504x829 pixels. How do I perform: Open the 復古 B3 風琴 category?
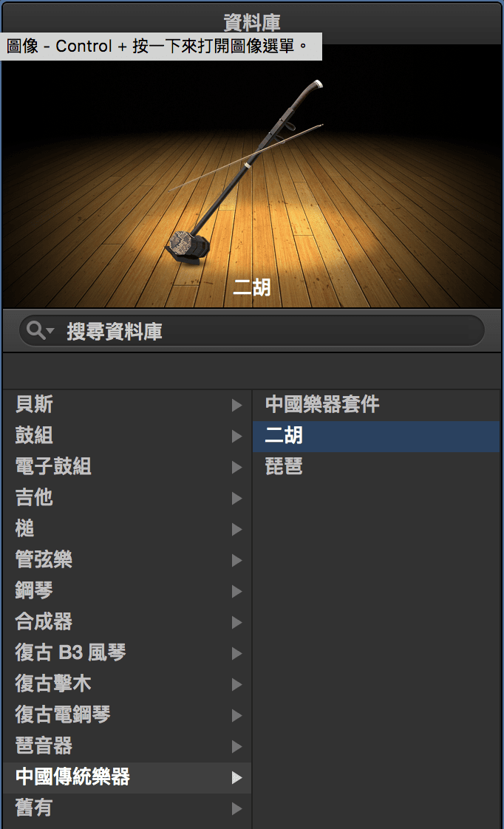127,653
